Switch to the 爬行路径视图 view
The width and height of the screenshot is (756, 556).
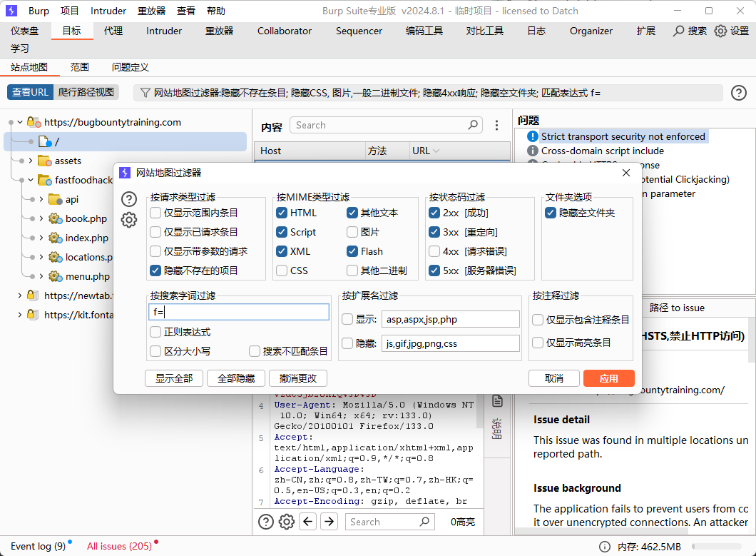[x=86, y=92]
